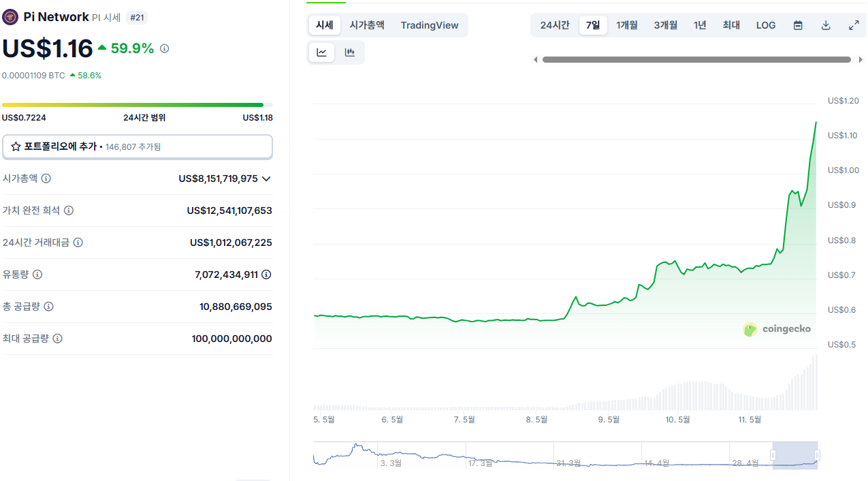Viewport: 868px width, 481px height.
Task: Set range to 1개월
Action: 627,25
